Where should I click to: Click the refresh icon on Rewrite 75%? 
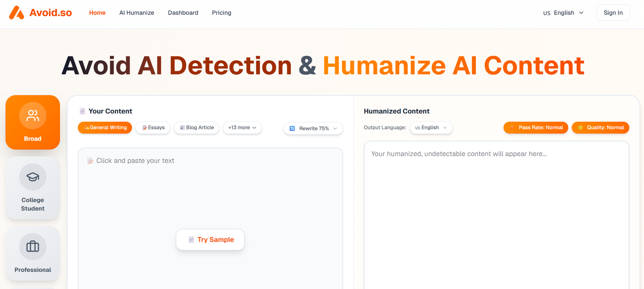point(292,129)
